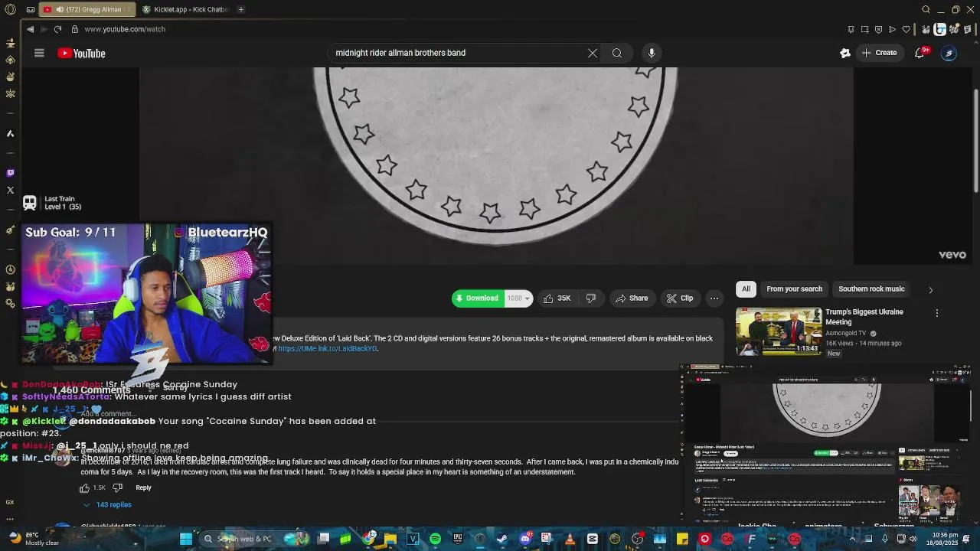Open Trump's Biggest Ukraine Meeting thumbnail
Image resolution: width=980 pixels, height=551 pixels.
pyautogui.click(x=778, y=331)
